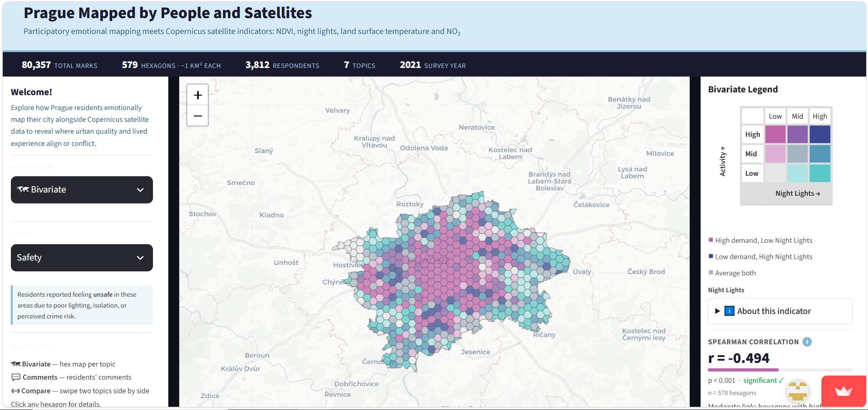The height and width of the screenshot is (410, 868).
Task: Click the '3,812 respondents' stat
Action: 282,65
